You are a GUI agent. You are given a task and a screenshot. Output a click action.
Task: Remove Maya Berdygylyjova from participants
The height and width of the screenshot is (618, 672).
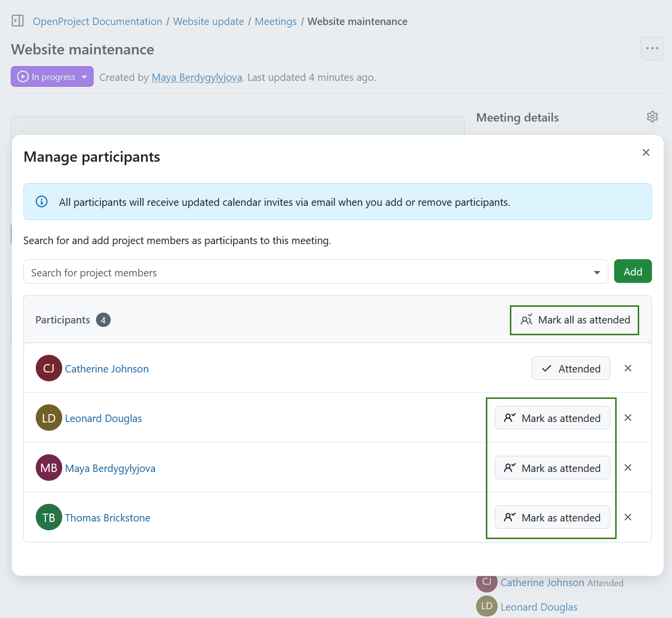627,468
